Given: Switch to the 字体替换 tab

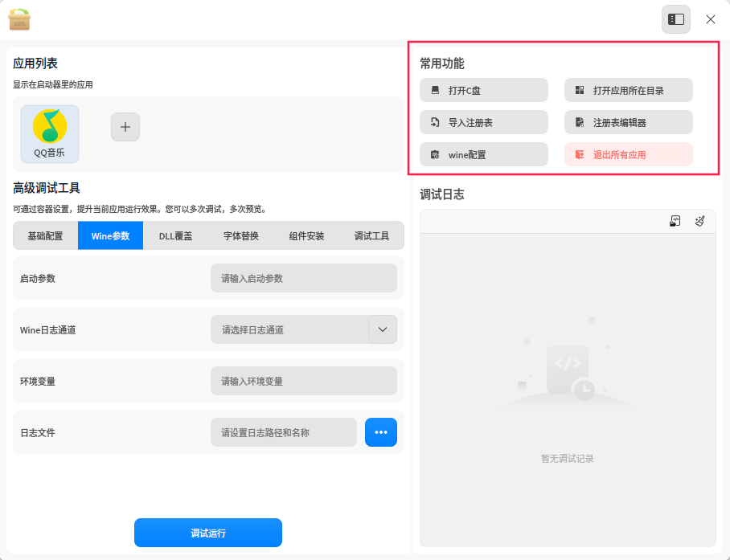Looking at the screenshot, I should click(x=240, y=236).
